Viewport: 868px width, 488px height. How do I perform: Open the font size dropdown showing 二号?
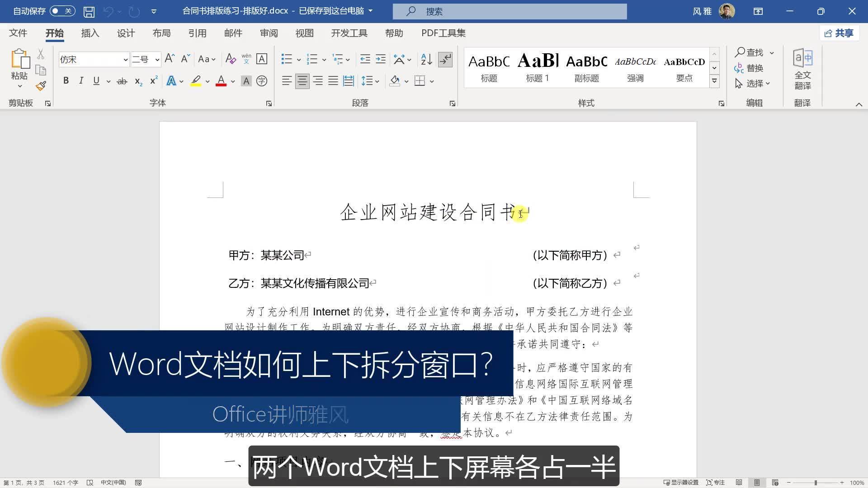pyautogui.click(x=157, y=60)
